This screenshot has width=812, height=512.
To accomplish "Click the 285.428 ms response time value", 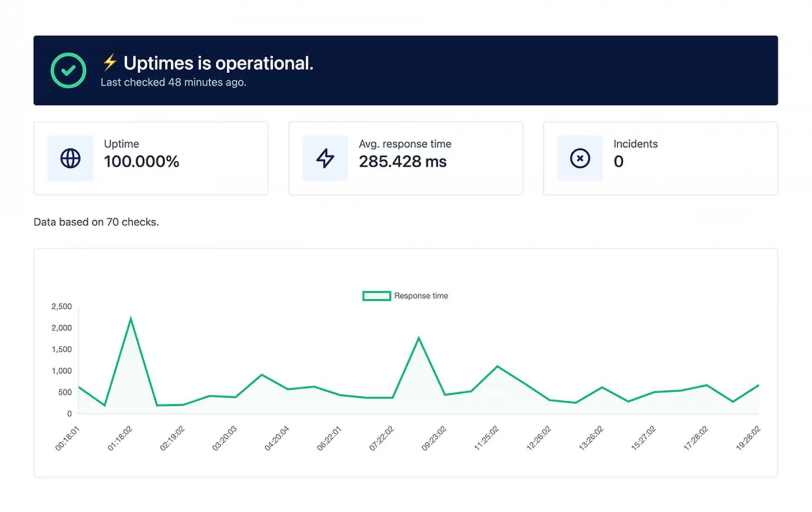I will tap(403, 161).
